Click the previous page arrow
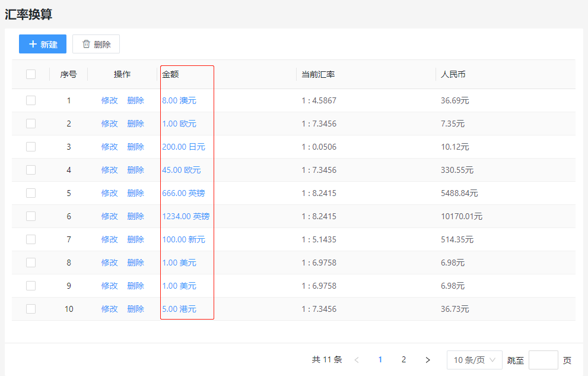This screenshot has width=588, height=376. coord(357,360)
